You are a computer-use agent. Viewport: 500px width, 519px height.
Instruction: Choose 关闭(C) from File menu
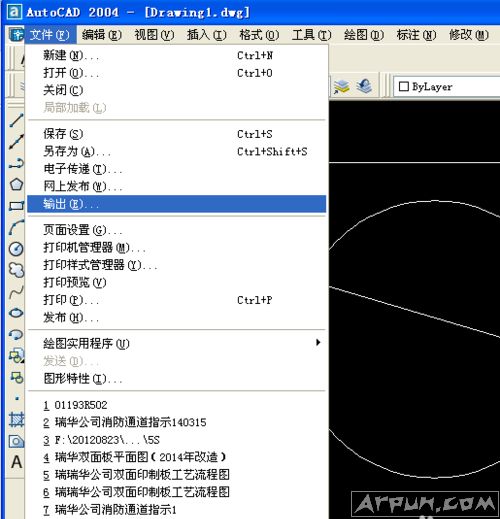click(x=177, y=90)
